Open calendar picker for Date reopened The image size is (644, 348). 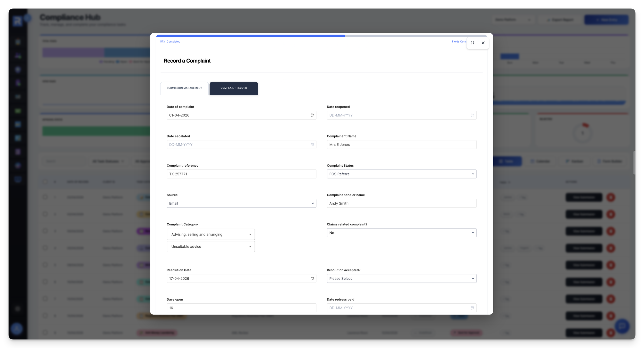coord(472,115)
